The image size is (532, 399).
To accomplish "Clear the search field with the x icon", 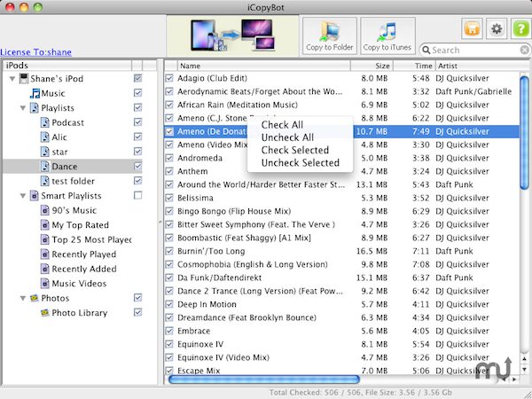I will tap(525, 51).
